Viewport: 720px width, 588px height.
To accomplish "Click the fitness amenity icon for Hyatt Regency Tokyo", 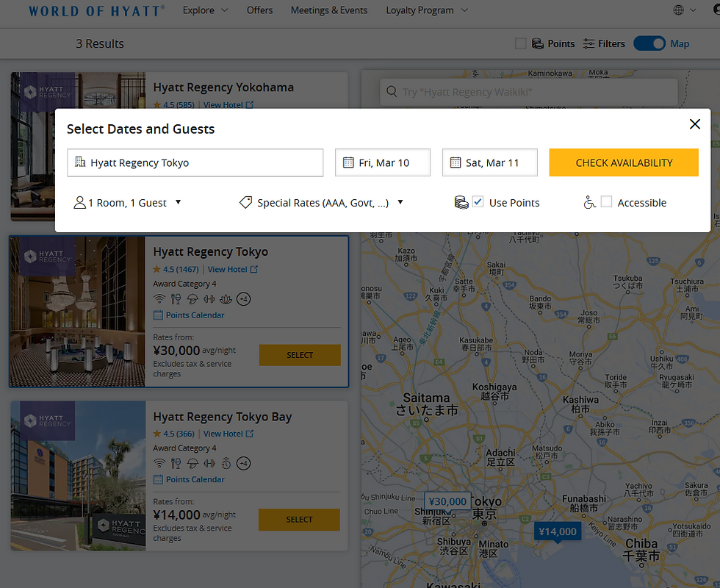I will point(209,299).
